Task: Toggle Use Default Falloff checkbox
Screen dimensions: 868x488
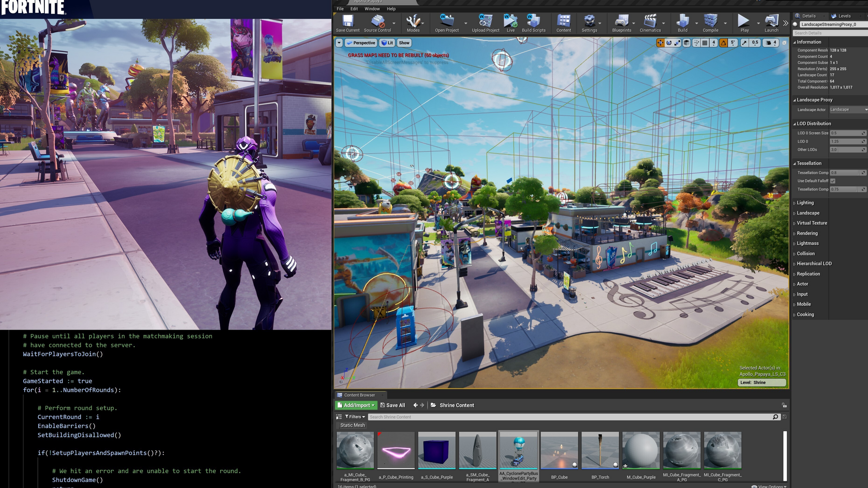Action: 832,180
